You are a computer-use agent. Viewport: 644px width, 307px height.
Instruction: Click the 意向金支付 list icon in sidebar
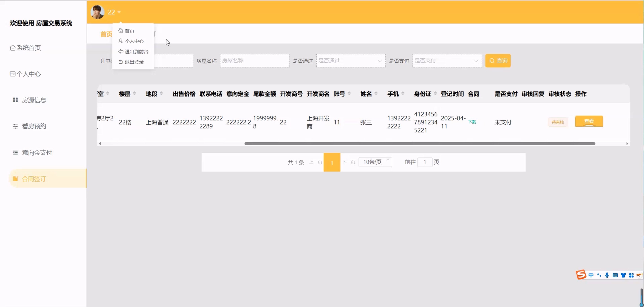[15, 153]
